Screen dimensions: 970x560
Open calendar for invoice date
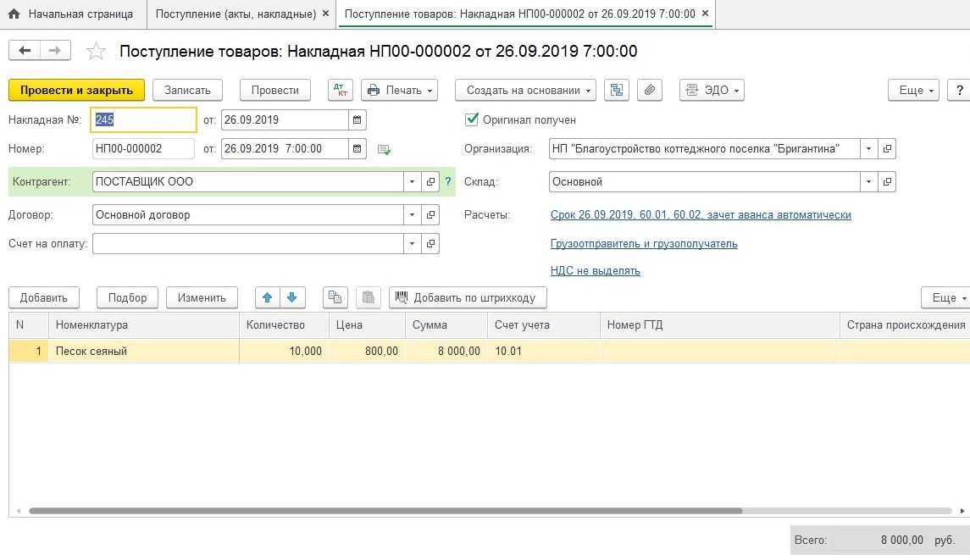click(x=357, y=119)
